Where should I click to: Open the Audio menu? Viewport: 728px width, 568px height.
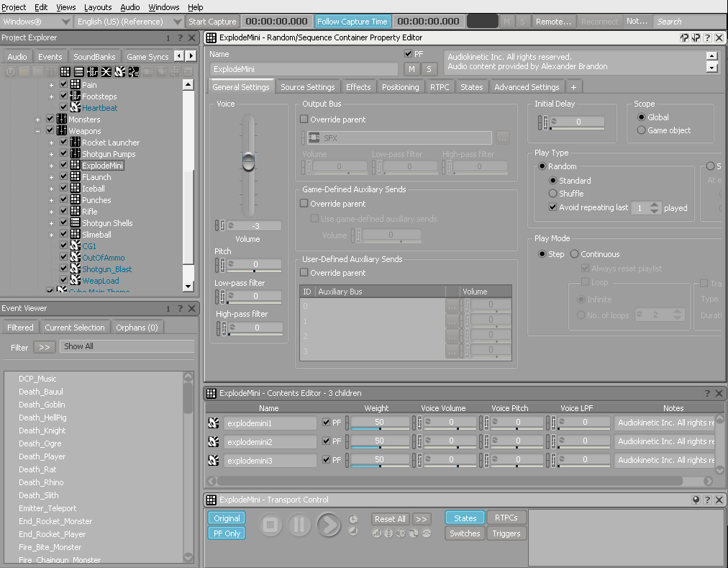129,7
